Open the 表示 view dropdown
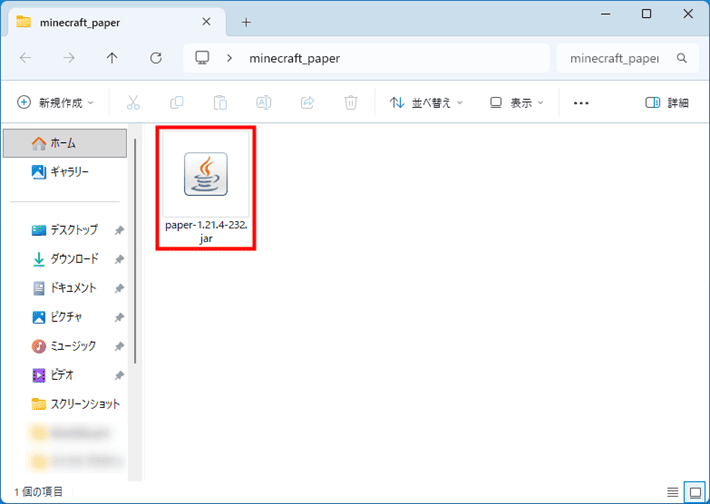Screen dimensions: 710x504 (x=517, y=103)
